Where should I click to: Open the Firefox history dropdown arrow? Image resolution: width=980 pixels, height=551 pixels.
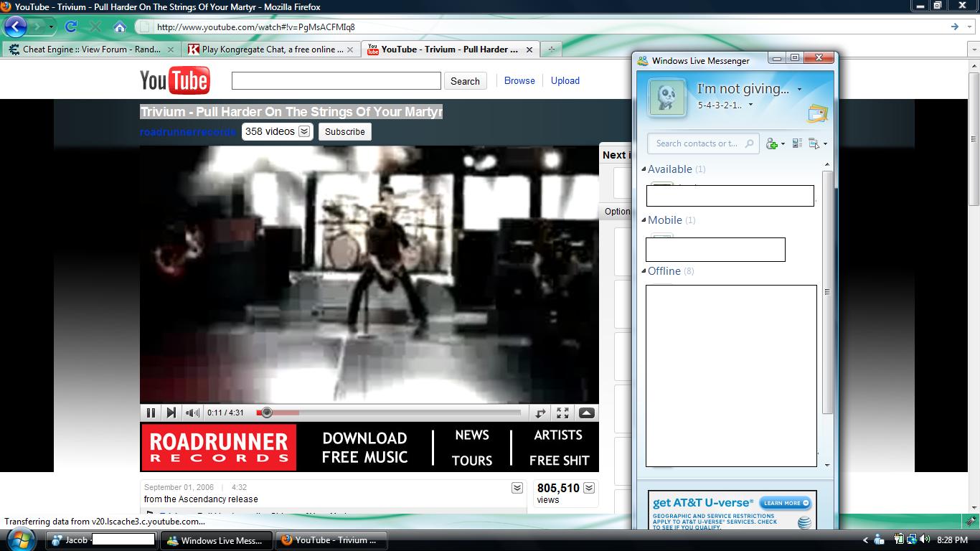[x=52, y=27]
